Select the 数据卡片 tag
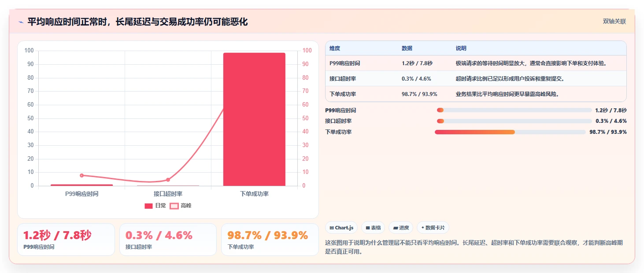644x273 pixels. click(433, 228)
